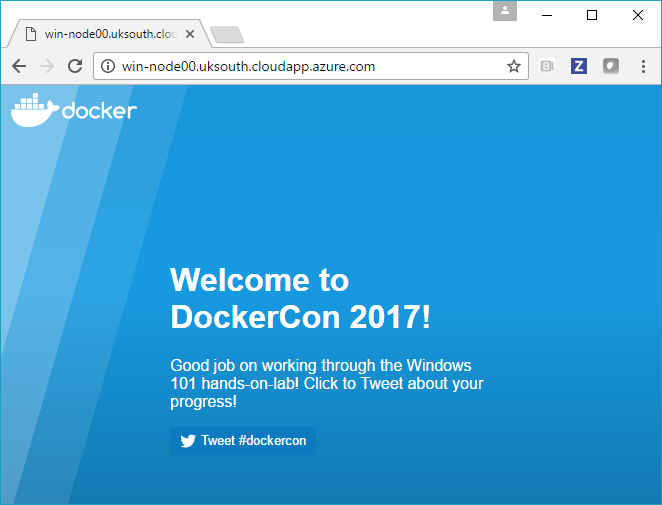The height and width of the screenshot is (505, 662).
Task: Close the win-node00.uksouth tab
Action: click(x=190, y=34)
